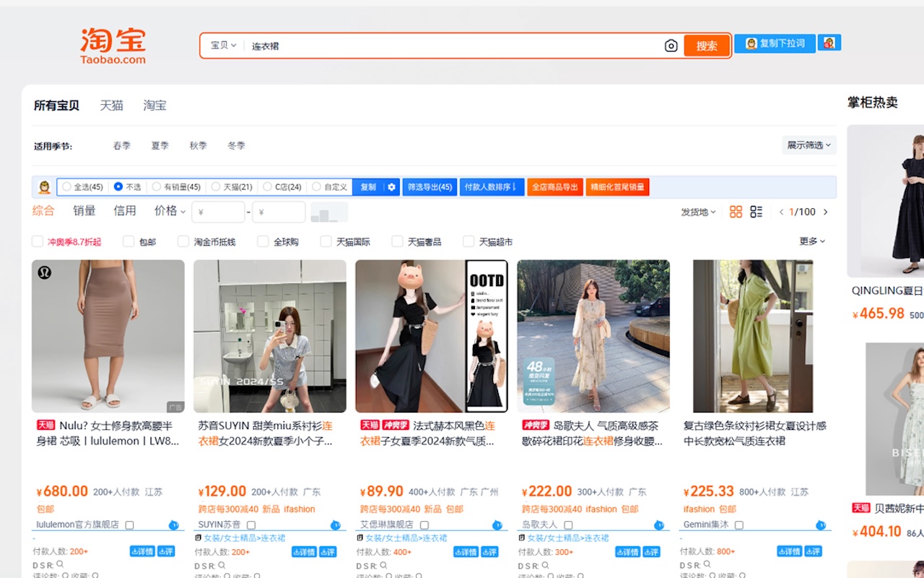Viewport: 924px width, 578px height.
Task: Click the orange 搜索 search button
Action: [x=706, y=45]
